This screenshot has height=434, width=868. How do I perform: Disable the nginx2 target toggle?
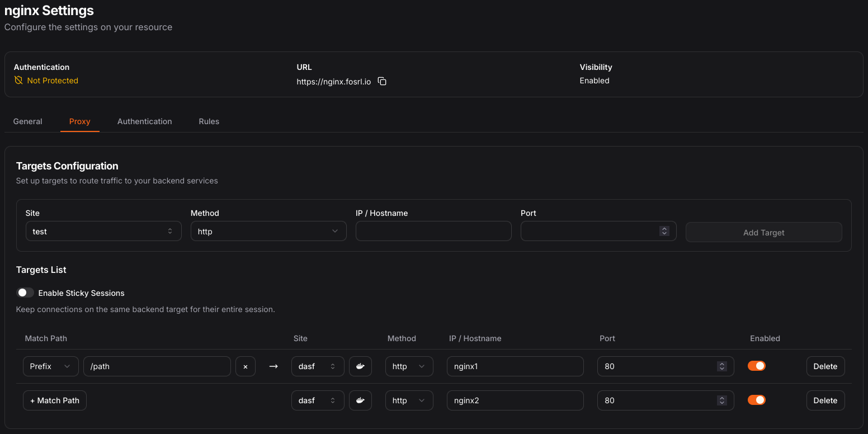(x=757, y=400)
